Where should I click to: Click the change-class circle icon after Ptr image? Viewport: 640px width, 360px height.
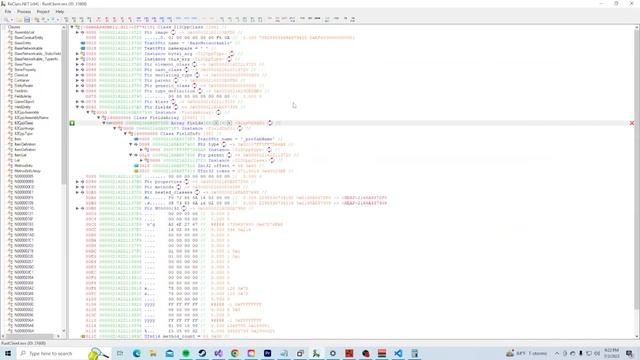pos(173,32)
